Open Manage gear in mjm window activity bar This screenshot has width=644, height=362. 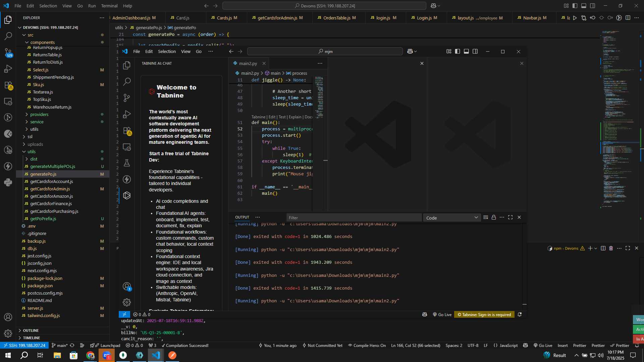point(127,302)
